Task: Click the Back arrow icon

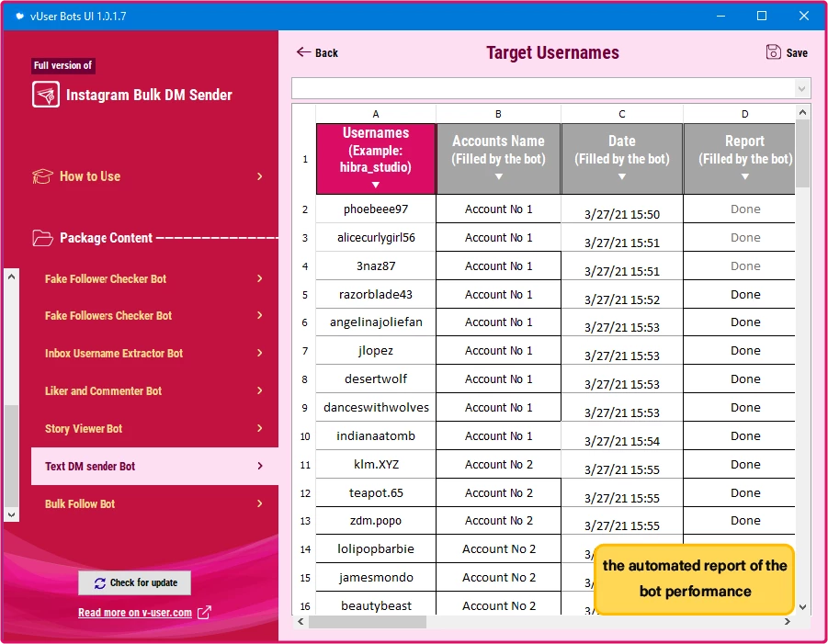Action: [x=303, y=51]
